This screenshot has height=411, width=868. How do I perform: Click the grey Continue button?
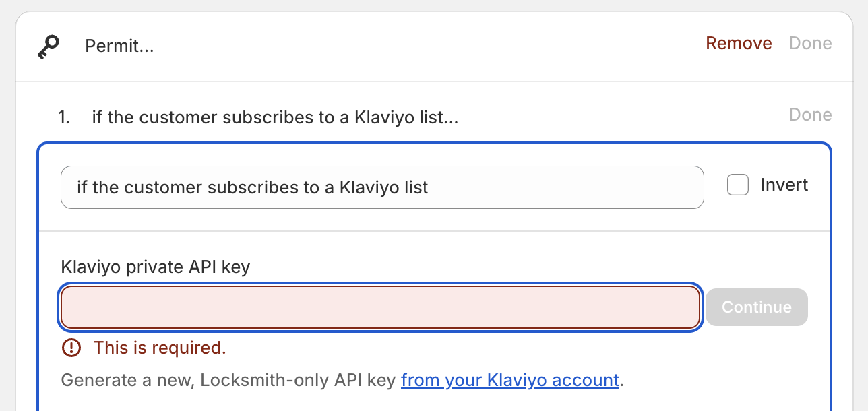click(x=757, y=307)
